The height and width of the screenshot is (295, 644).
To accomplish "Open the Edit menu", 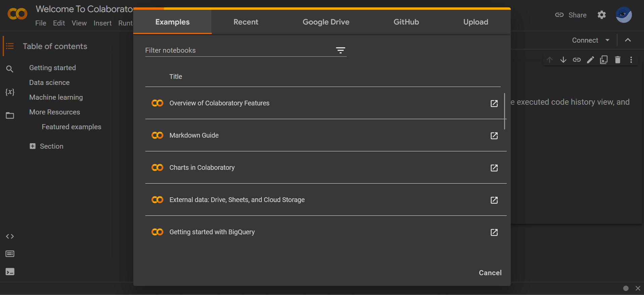I will pyautogui.click(x=59, y=23).
